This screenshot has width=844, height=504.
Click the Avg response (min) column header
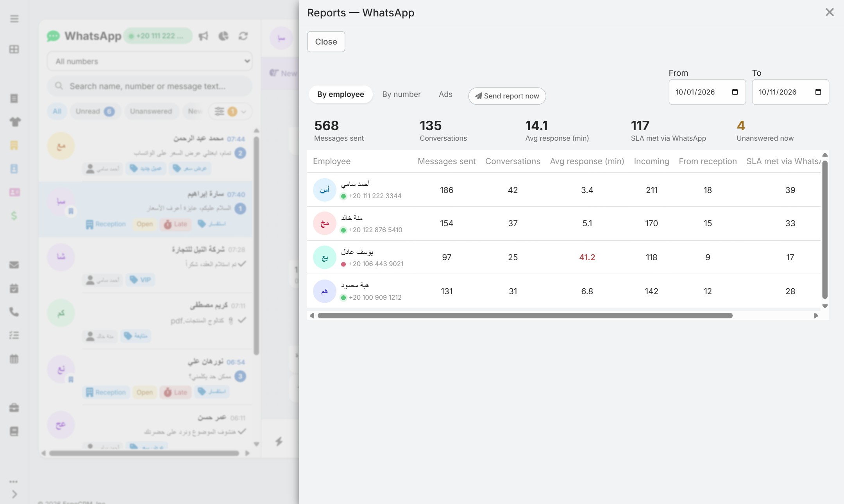[587, 161]
